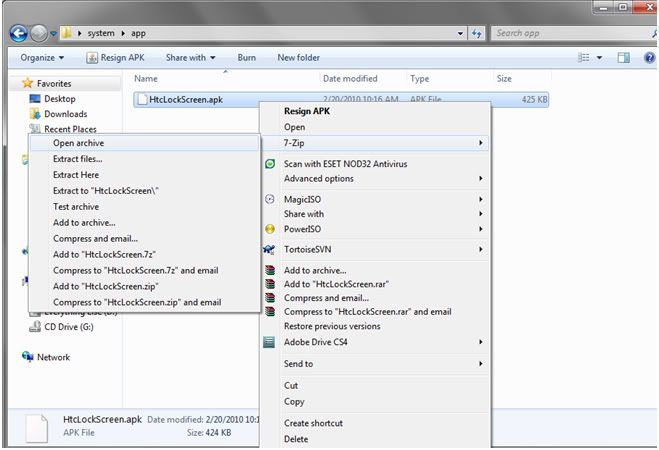
Task: Click the Burn toolbar button
Action: point(246,58)
